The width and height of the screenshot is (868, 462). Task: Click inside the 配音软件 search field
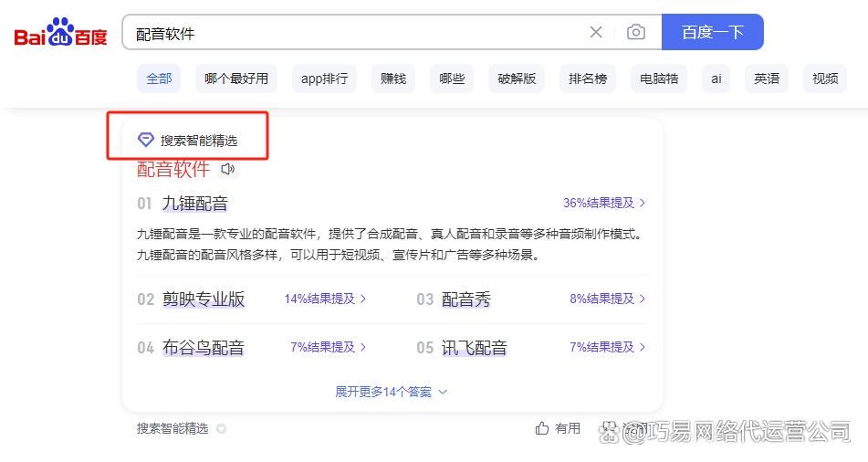356,33
